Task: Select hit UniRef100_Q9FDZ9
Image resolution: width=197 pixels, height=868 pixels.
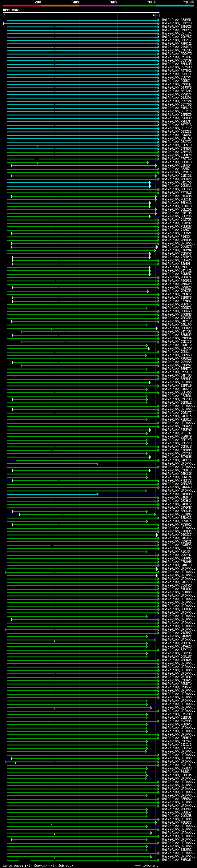Action: 177,115
